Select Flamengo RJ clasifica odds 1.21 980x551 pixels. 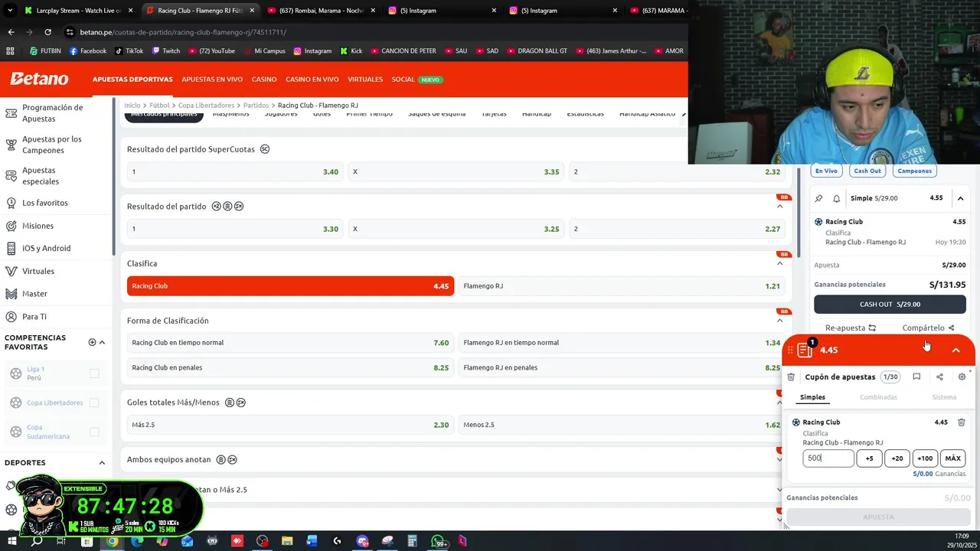[622, 286]
